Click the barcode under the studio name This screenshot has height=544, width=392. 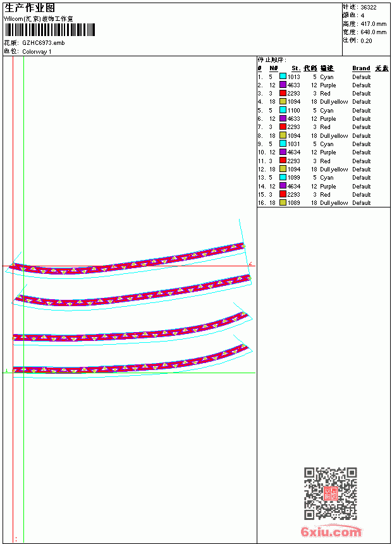[49, 30]
